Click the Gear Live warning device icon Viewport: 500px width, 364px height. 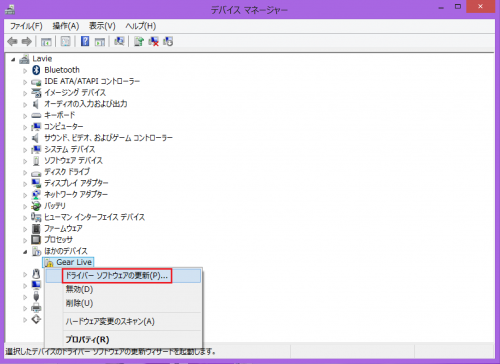pyautogui.click(x=49, y=263)
